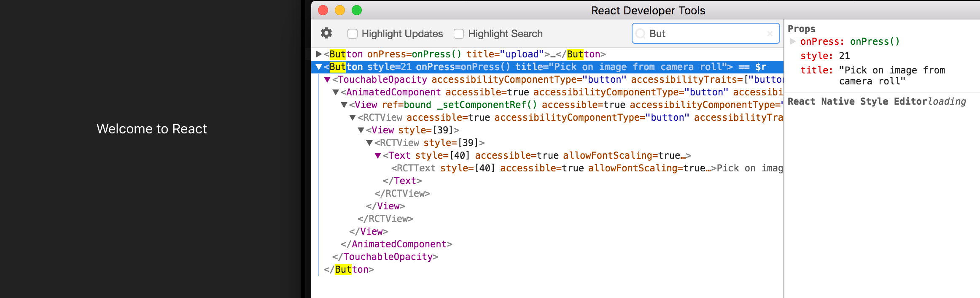Expand the onPress prop in Props panel
The height and width of the screenshot is (298, 980).
pos(793,41)
